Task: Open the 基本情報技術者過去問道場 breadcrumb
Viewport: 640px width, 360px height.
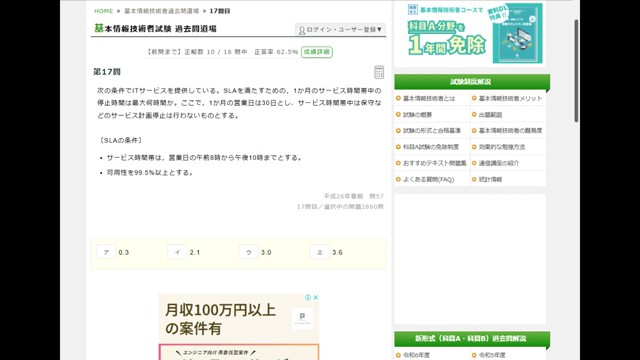Action: pos(161,11)
